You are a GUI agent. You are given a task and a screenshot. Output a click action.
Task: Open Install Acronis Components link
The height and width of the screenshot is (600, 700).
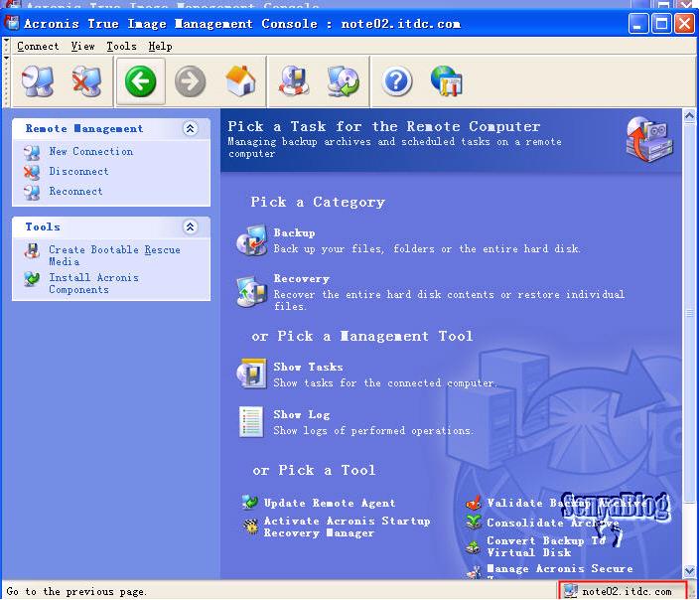tap(93, 283)
